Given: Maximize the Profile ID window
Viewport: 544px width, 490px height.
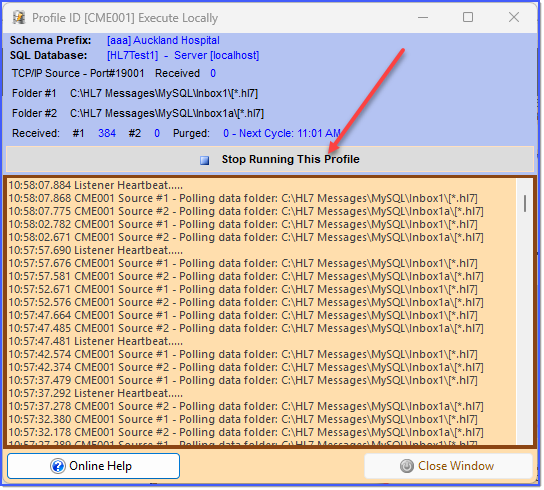Looking at the screenshot, I should pyautogui.click(x=468, y=17).
